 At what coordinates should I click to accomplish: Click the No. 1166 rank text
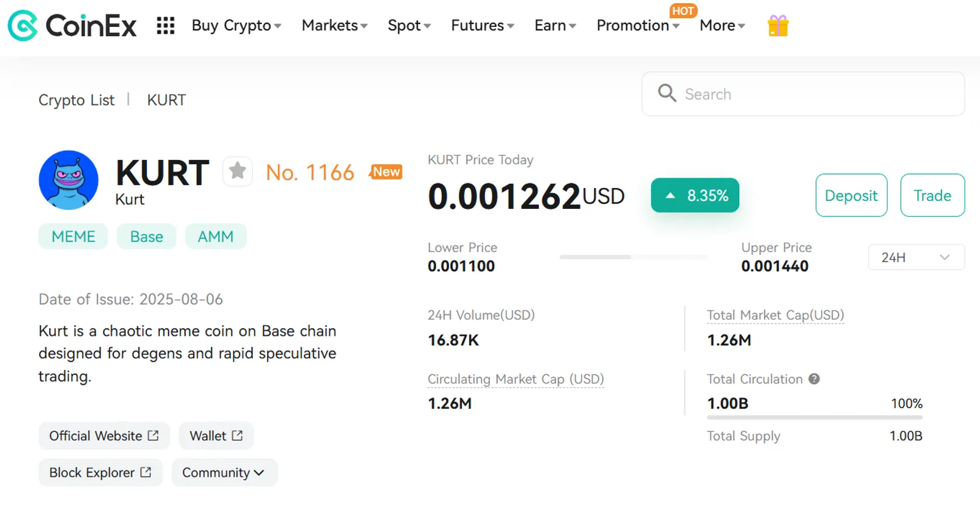pos(310,173)
